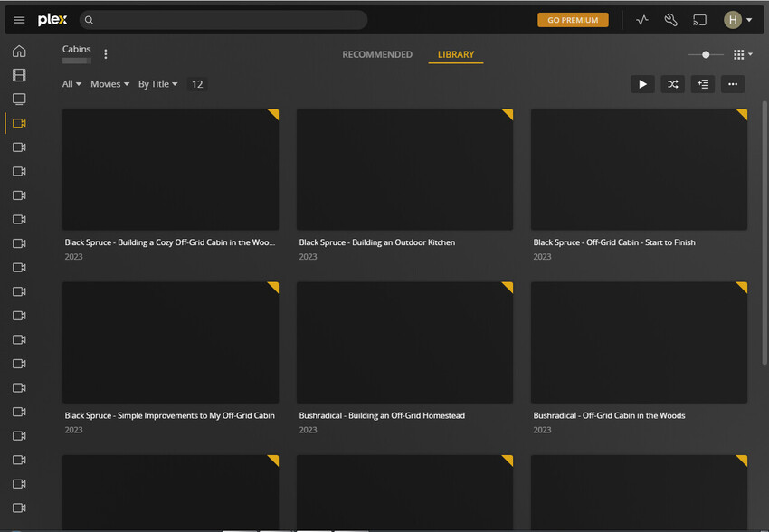This screenshot has height=532, width=769.
Task: Expand the By Title sort dropdown
Action: pyautogui.click(x=158, y=84)
